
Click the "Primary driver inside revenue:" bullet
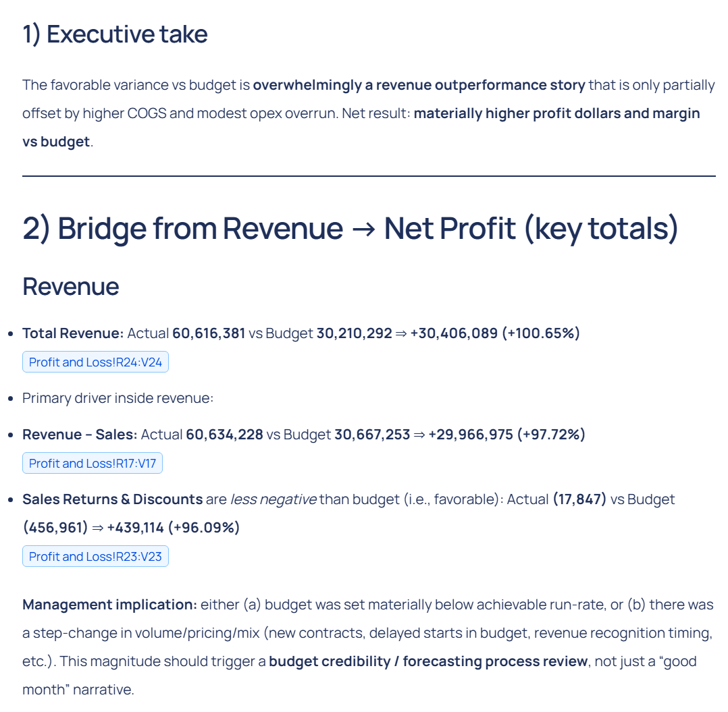[x=118, y=398]
